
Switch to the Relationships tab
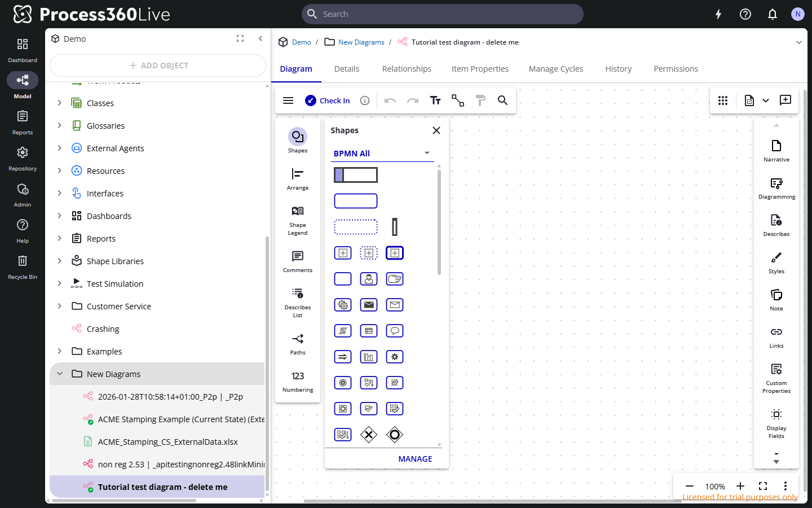pos(407,69)
